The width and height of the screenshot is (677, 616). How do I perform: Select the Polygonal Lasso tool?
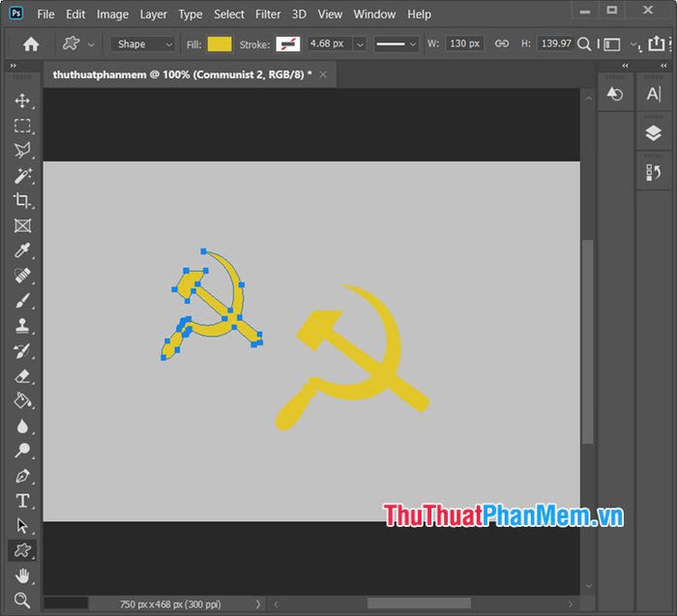pos(22,150)
